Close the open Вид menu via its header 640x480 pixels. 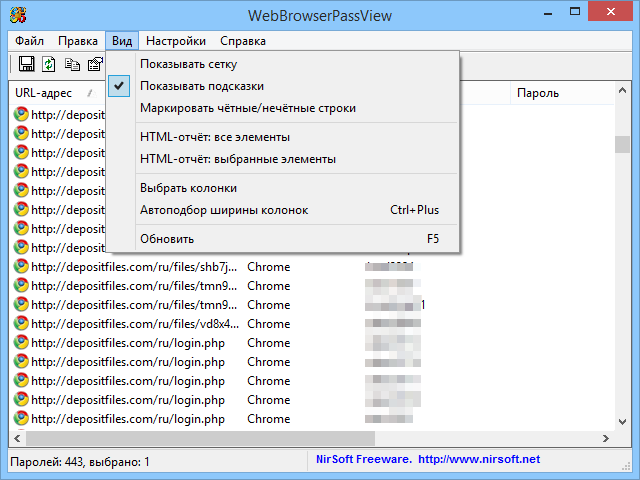point(122,41)
